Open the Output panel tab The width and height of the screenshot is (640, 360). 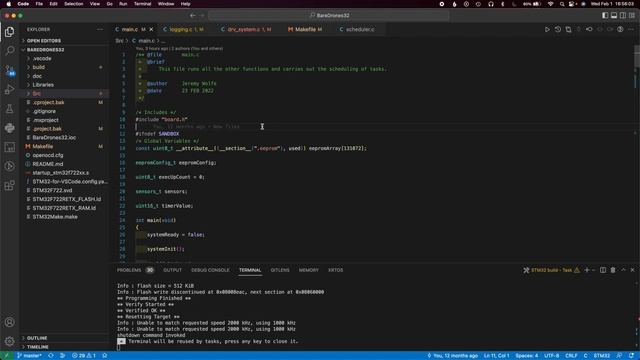coord(172,270)
